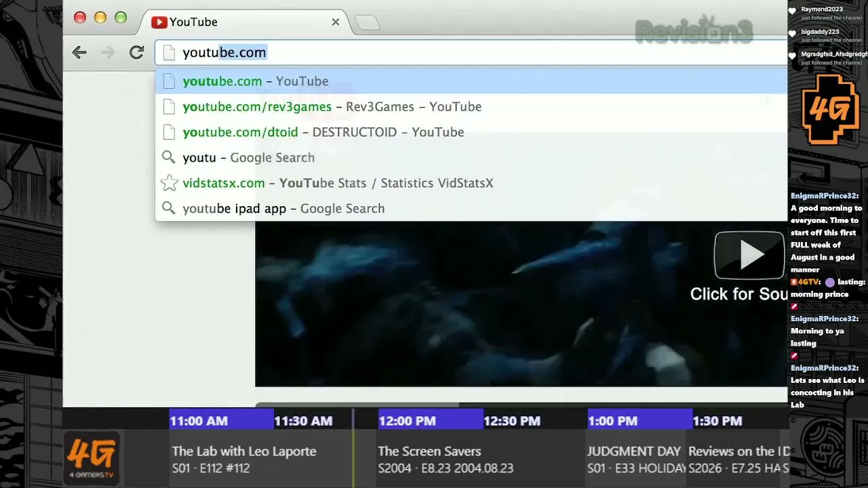This screenshot has width=868, height=488.
Task: Click the magnifier icon beside 'youtu'
Action: pyautogui.click(x=169, y=157)
